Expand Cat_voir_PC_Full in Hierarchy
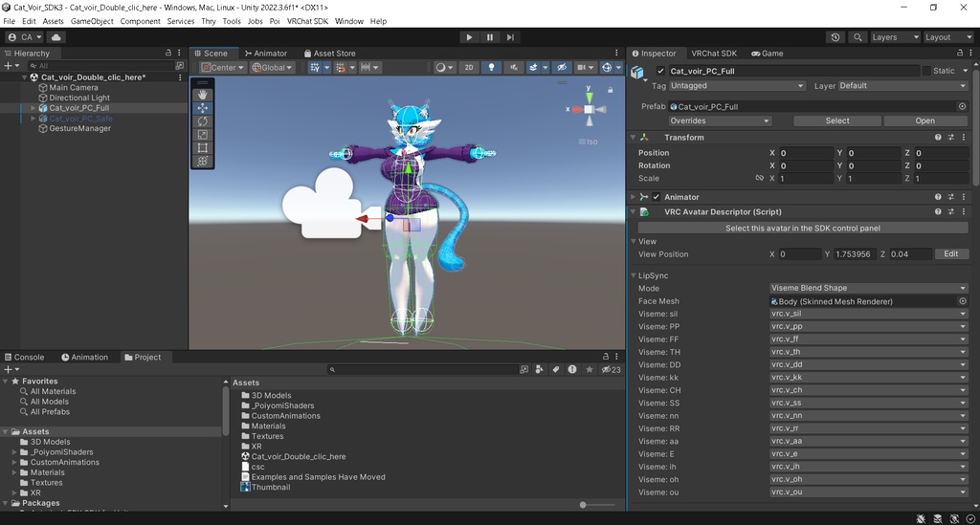This screenshot has width=980, height=525. point(33,108)
